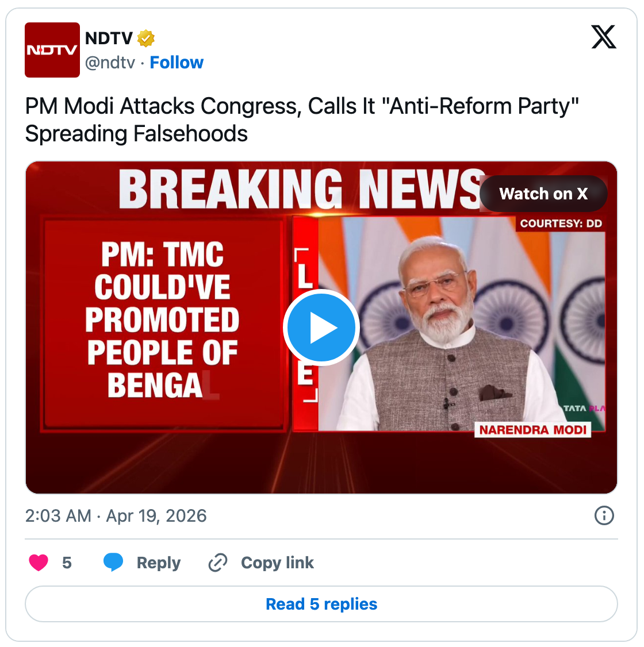Screen dimensions: 644x647
Task: Click the like count number 5
Action: 67,563
